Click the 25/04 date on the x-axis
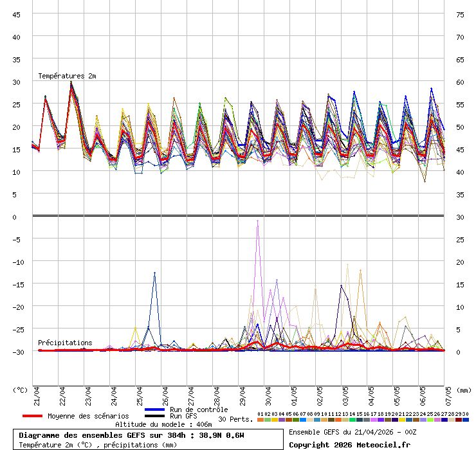Screen dimensions: 476x450 pyautogui.click(x=140, y=395)
